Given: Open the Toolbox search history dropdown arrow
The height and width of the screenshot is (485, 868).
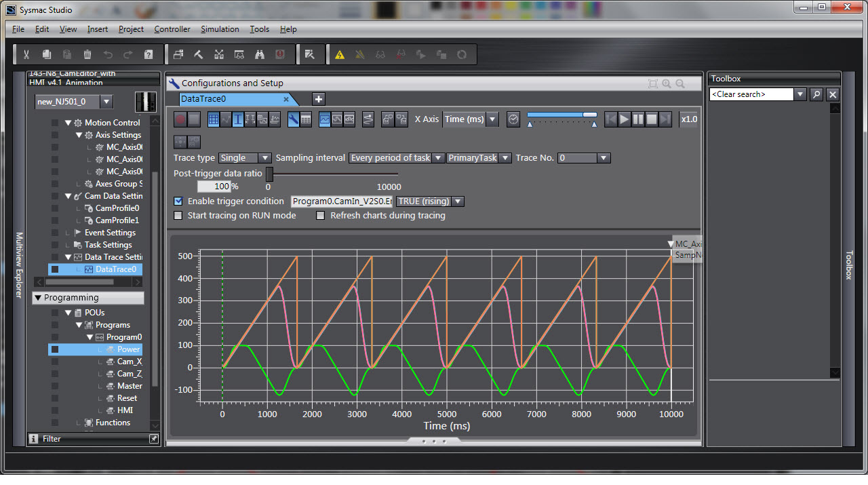Looking at the screenshot, I should click(800, 94).
